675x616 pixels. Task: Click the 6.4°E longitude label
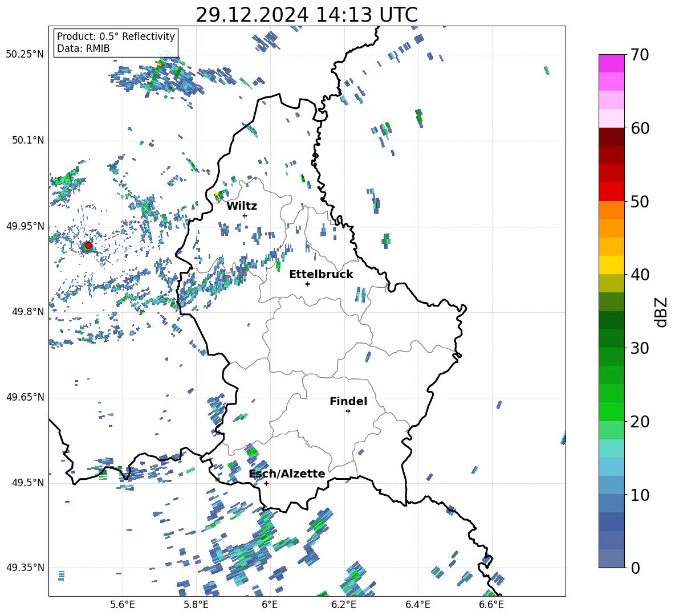pyautogui.click(x=417, y=605)
